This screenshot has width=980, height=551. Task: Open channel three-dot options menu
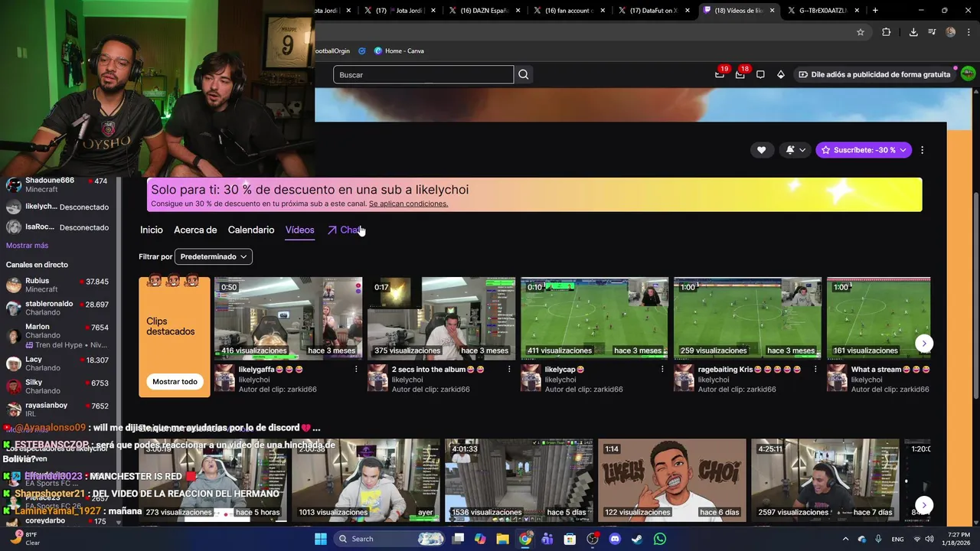coord(922,150)
